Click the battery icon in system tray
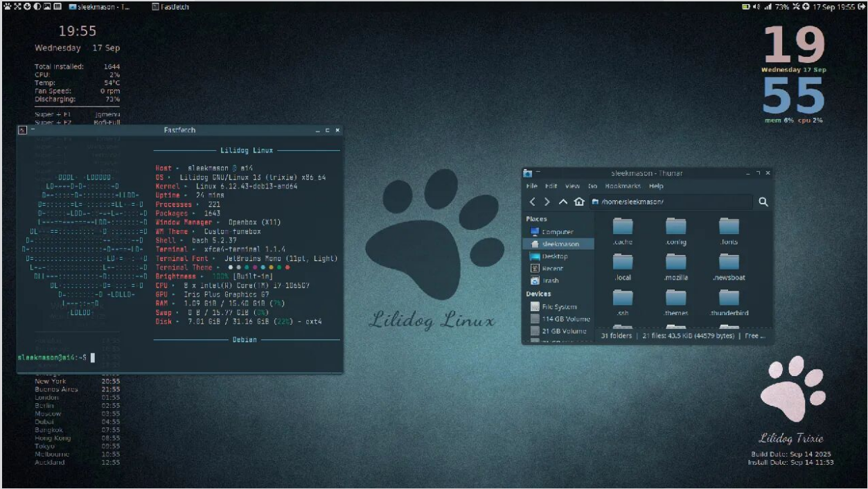This screenshot has height=489, width=868. (x=746, y=6)
